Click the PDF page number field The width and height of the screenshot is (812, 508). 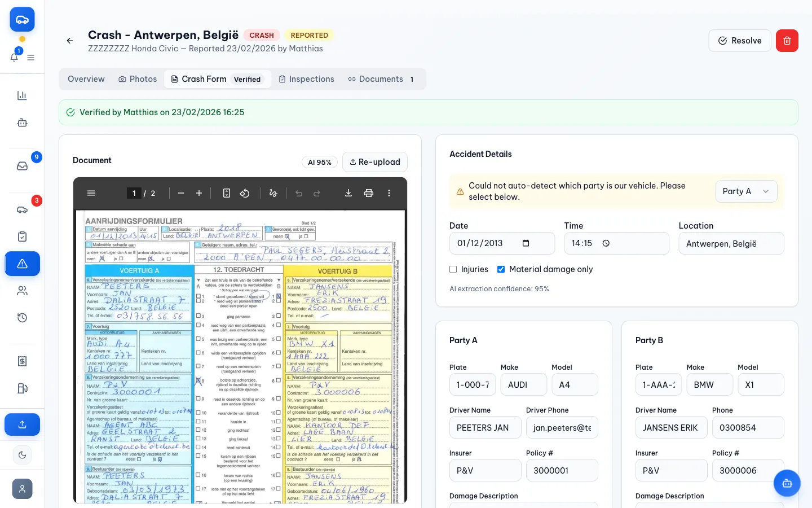tap(134, 193)
